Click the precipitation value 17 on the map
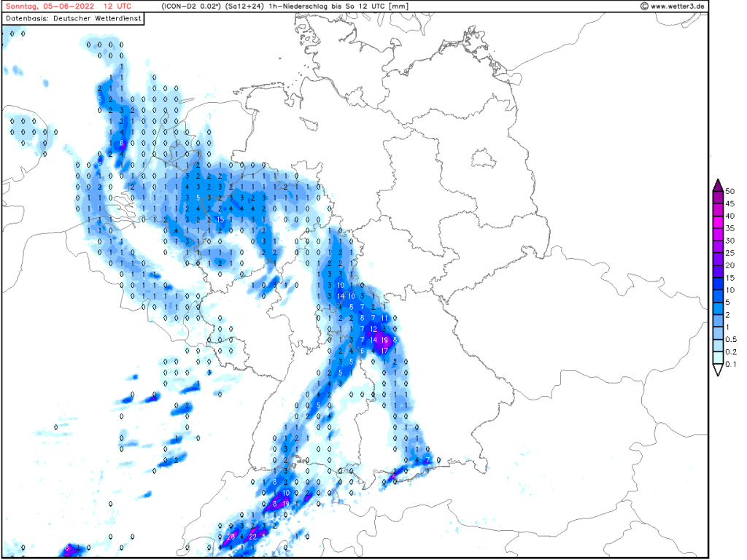The image size is (747, 560). click(384, 351)
